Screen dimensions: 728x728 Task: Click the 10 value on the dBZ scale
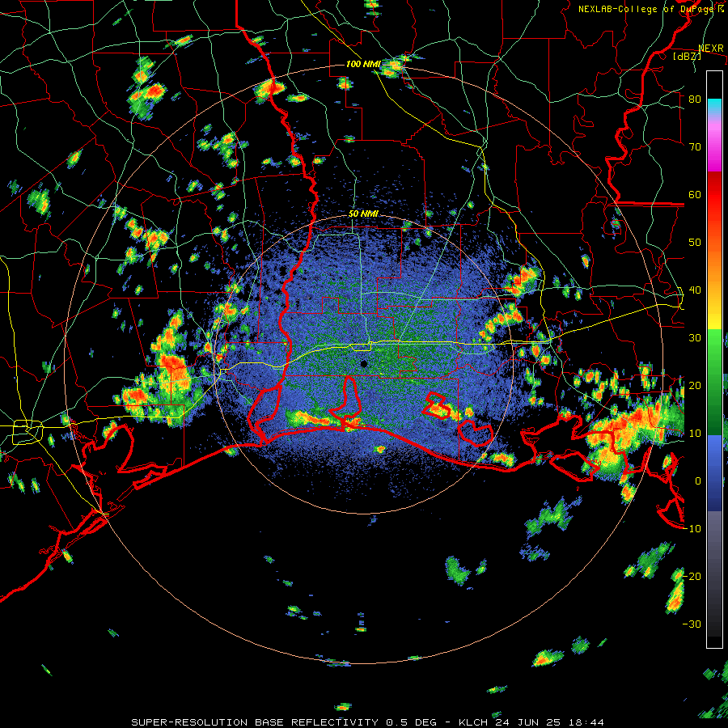pos(695,434)
